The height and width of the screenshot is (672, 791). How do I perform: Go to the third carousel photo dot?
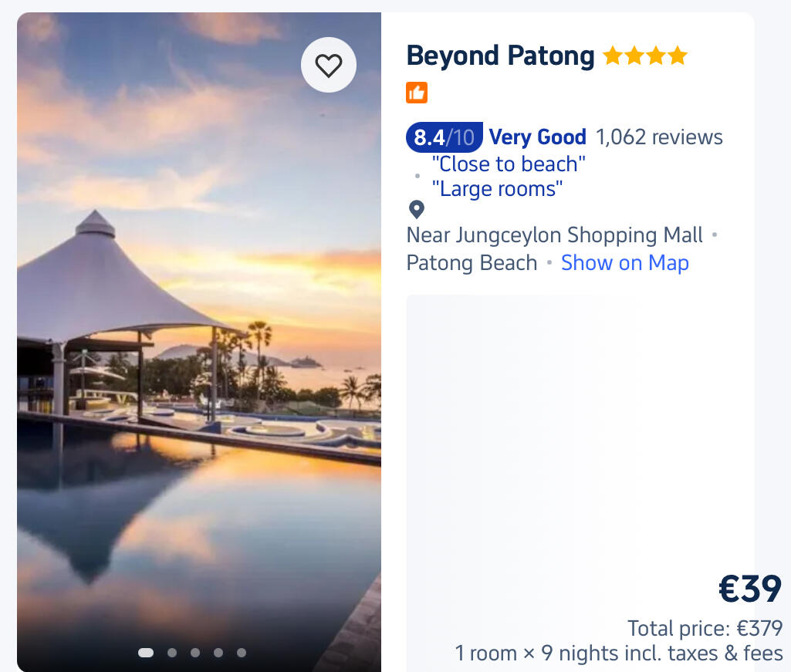pyautogui.click(x=195, y=653)
